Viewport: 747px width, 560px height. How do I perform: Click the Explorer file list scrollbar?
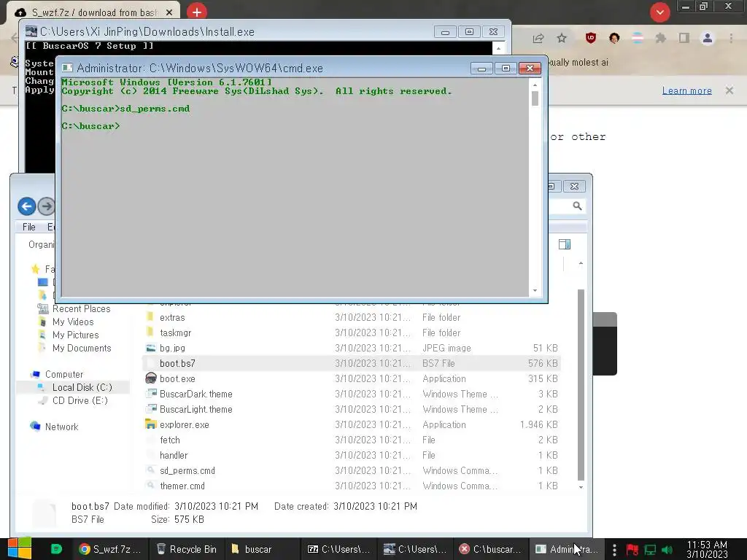581,385
